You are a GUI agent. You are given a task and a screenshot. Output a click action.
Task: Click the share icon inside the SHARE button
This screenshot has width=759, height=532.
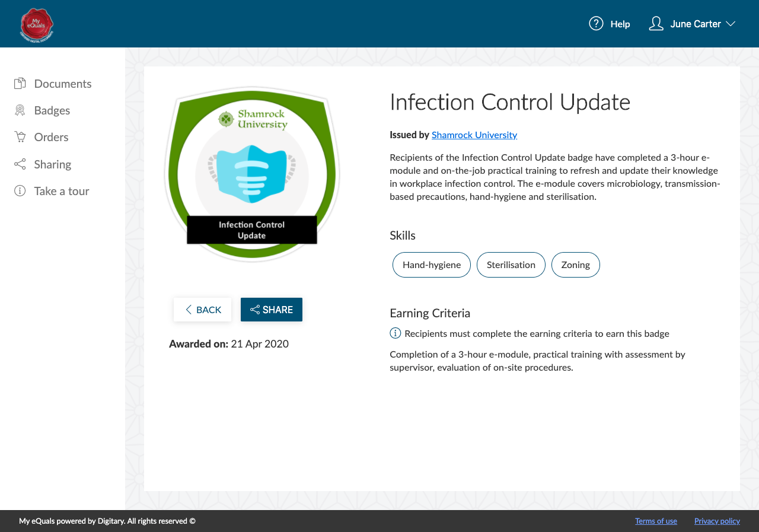coord(255,310)
